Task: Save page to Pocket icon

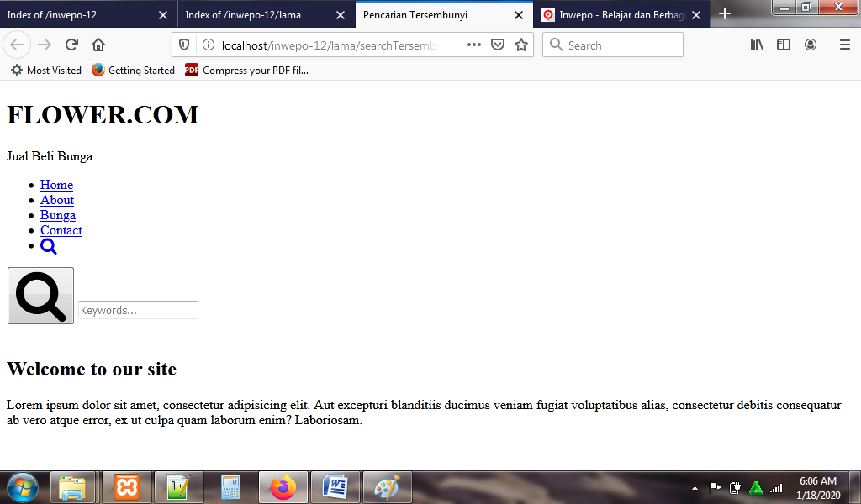Action: 498,45
